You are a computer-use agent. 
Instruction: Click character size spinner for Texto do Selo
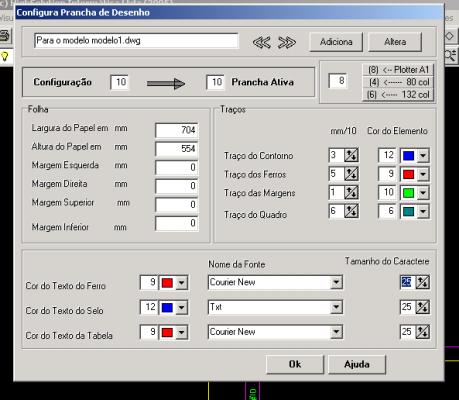(x=422, y=307)
